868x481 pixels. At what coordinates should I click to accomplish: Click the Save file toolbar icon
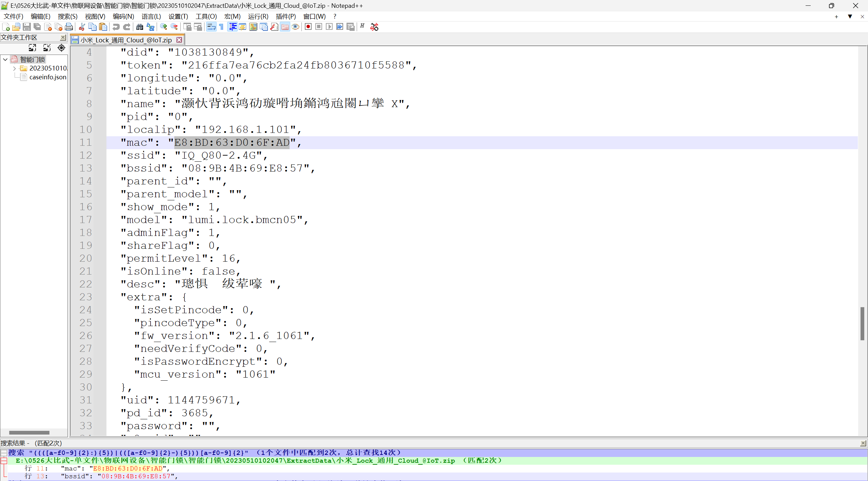[26, 27]
